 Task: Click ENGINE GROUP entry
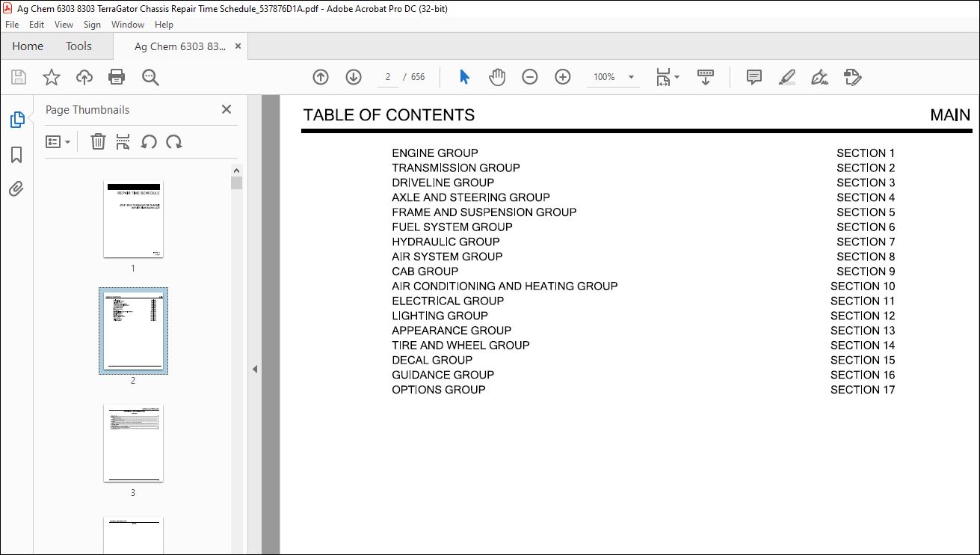pos(435,153)
